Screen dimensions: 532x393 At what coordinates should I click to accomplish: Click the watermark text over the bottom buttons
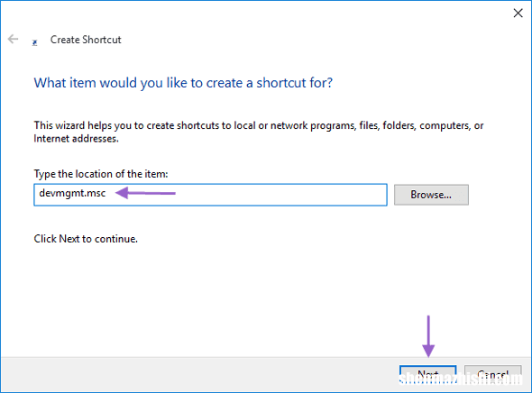tap(461, 378)
